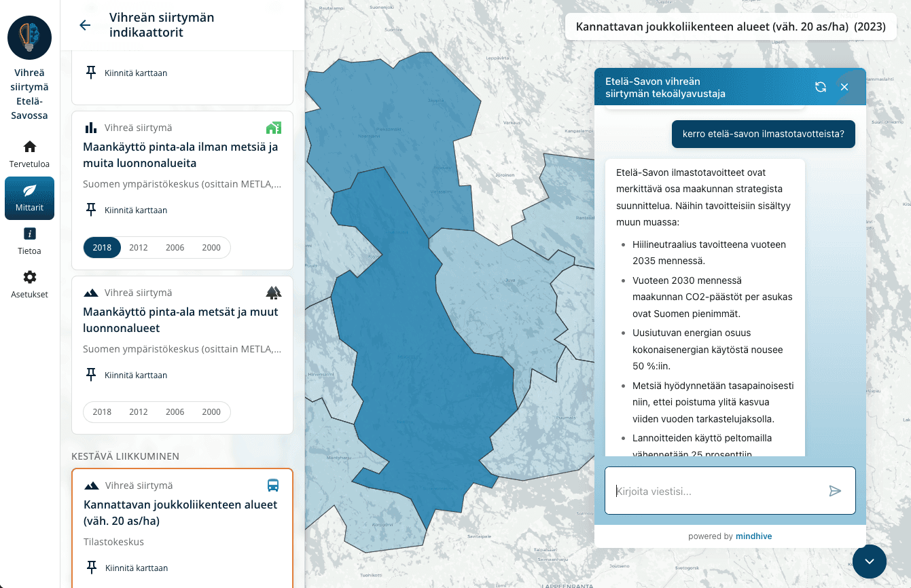The width and height of the screenshot is (911, 588).
Task: Go back from Vihreän siirtymän indikaattorit
Action: tap(85, 25)
